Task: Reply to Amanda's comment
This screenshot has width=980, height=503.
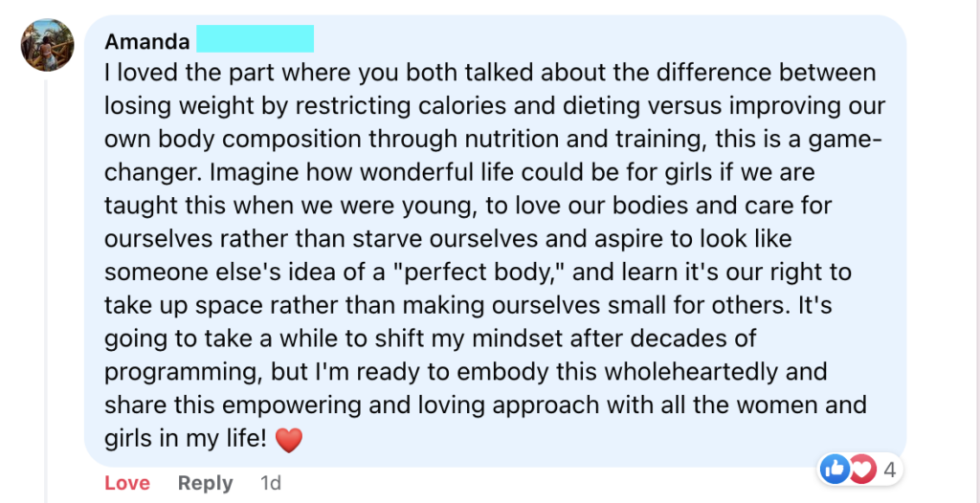Action: [x=205, y=483]
